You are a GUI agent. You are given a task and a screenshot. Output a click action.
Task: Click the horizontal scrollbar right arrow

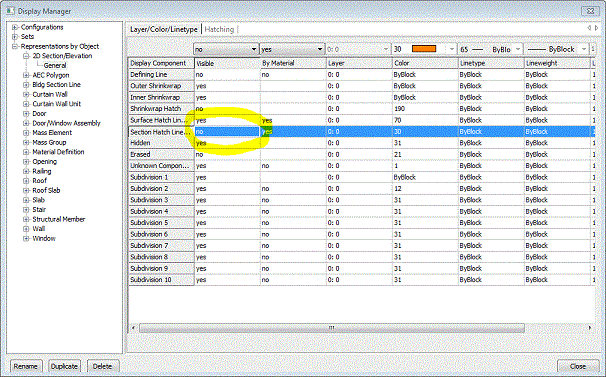(590, 328)
